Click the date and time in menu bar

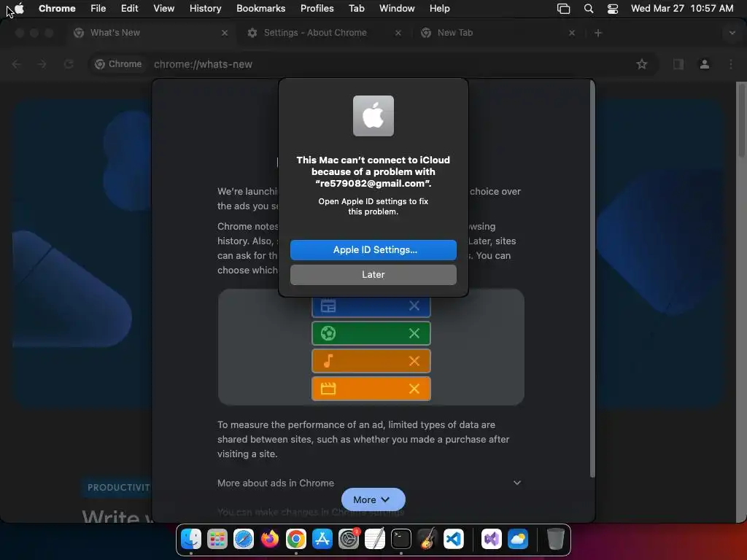(682, 9)
